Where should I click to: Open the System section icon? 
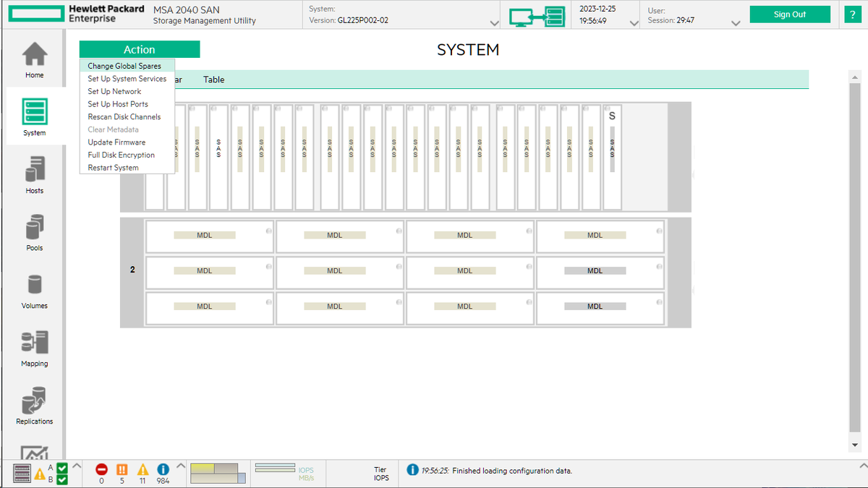(x=35, y=112)
